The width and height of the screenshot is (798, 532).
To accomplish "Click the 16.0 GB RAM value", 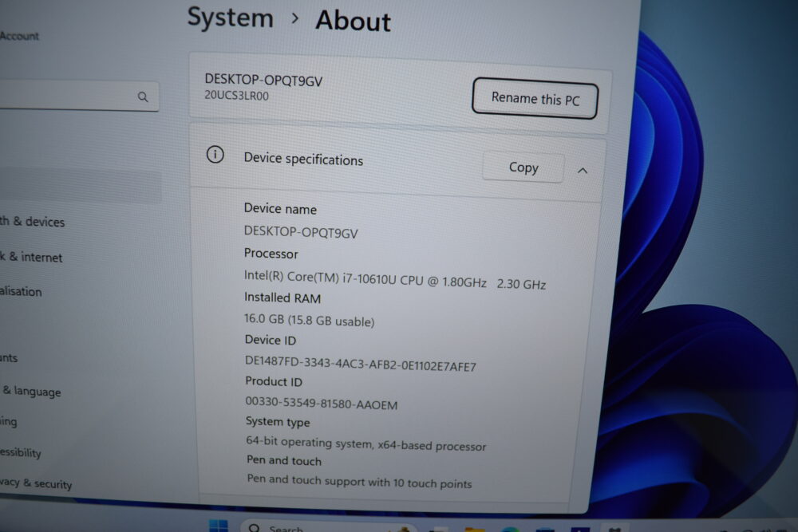I will pyautogui.click(x=310, y=320).
